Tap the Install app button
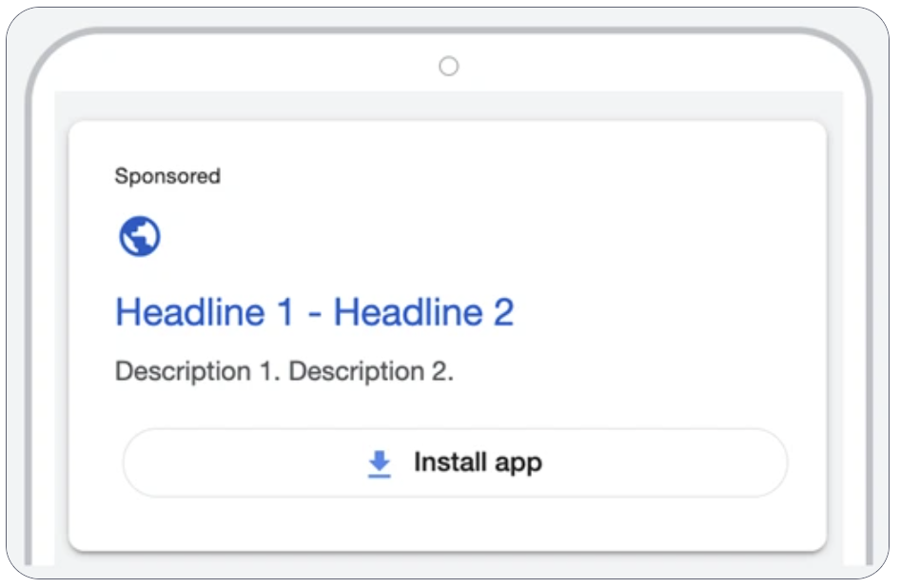Image resolution: width=900 pixels, height=588 pixels. coord(455,462)
